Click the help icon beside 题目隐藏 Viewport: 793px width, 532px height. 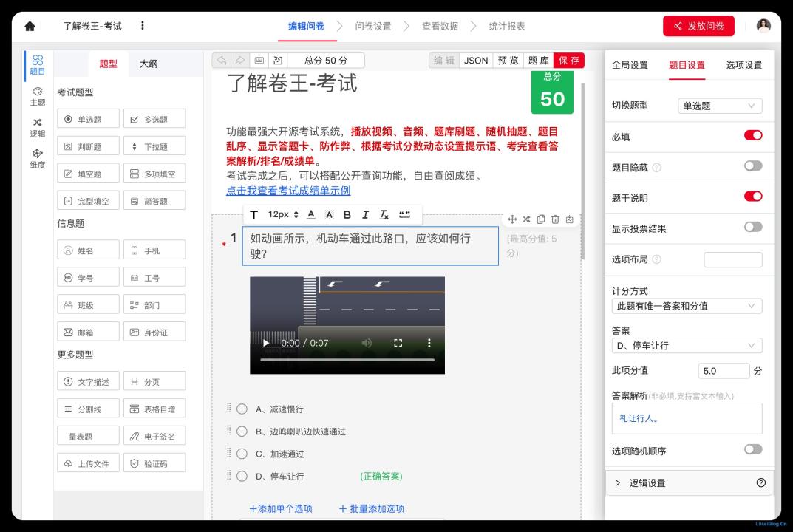[x=656, y=168]
